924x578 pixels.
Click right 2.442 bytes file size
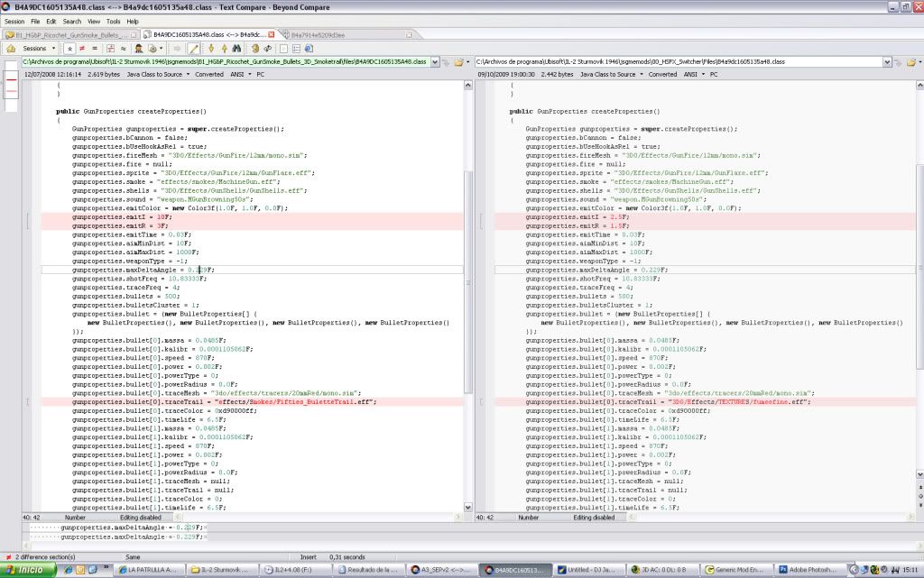point(557,74)
